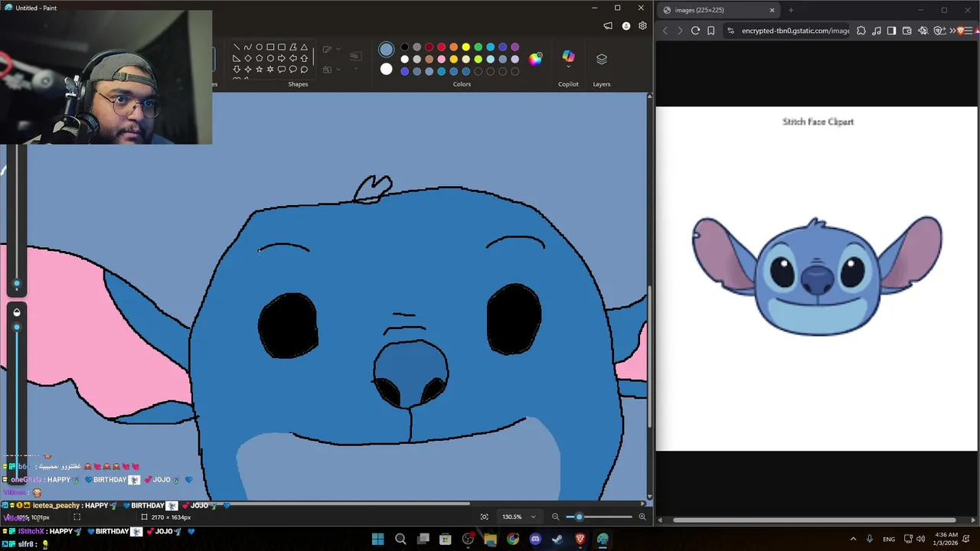This screenshot has width=980, height=551.
Task: Select the white Color 2 swatch
Action: (386, 70)
